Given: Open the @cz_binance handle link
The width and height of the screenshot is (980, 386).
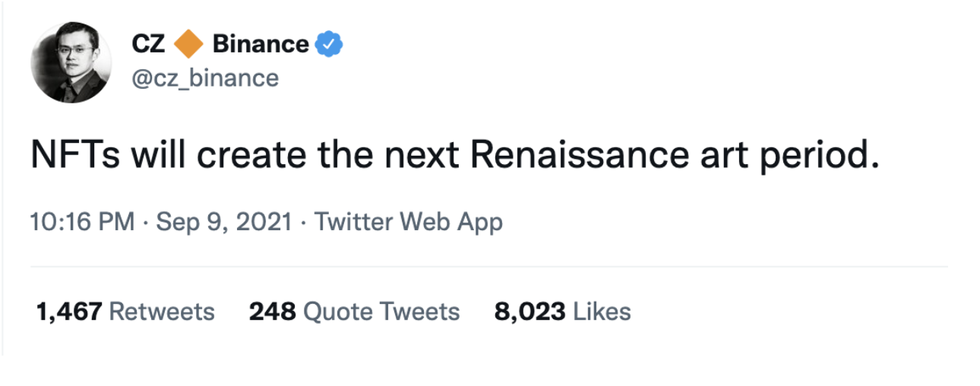Looking at the screenshot, I should tap(205, 78).
